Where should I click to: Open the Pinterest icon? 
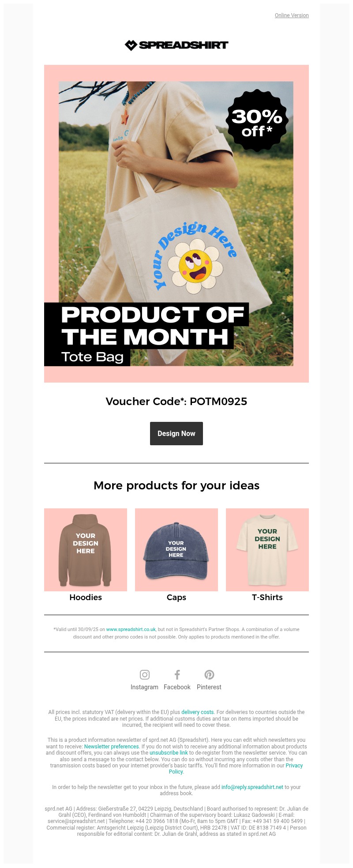click(209, 675)
